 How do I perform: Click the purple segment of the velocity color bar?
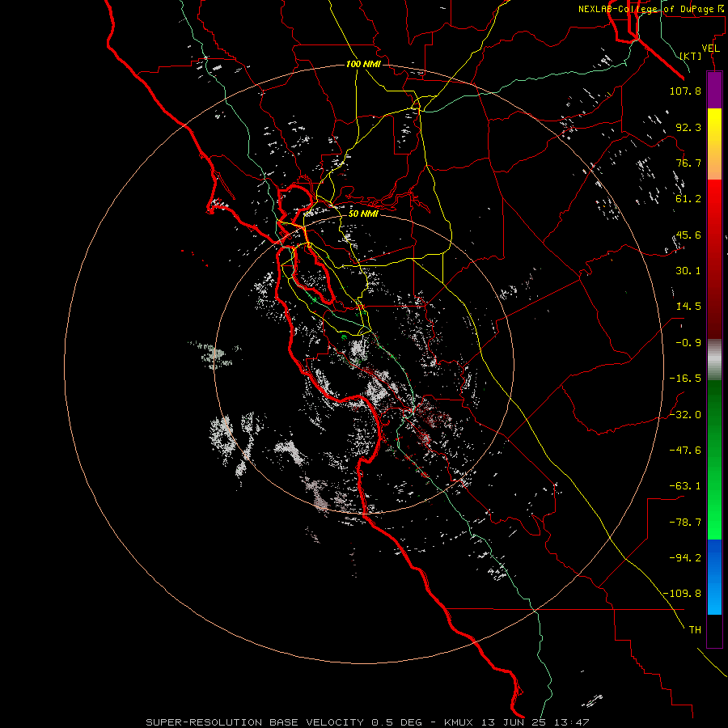pyautogui.click(x=714, y=90)
